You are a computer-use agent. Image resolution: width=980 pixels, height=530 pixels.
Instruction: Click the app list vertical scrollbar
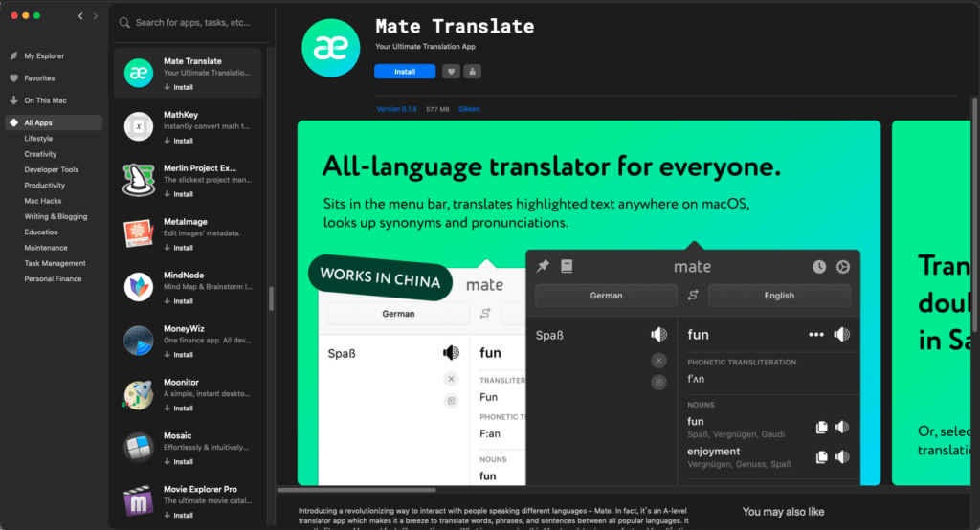coord(271,298)
